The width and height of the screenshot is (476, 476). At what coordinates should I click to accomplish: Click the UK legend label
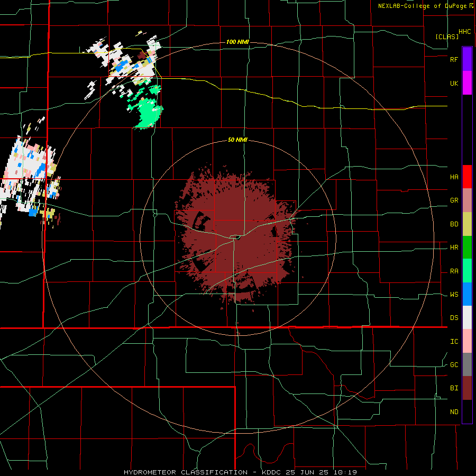(x=454, y=83)
